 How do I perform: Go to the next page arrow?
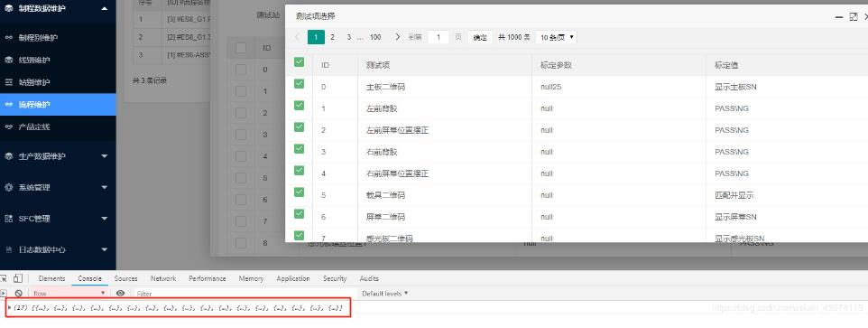click(x=398, y=37)
